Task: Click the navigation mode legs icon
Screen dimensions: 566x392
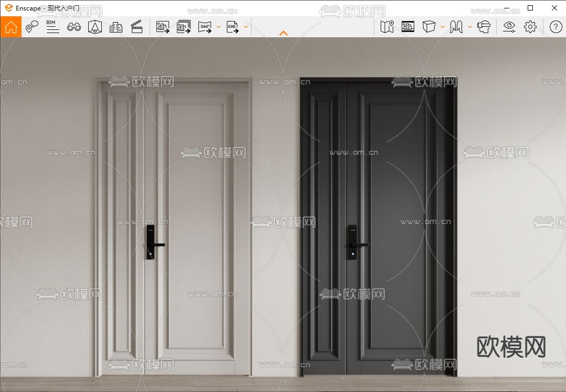Action: (456, 27)
